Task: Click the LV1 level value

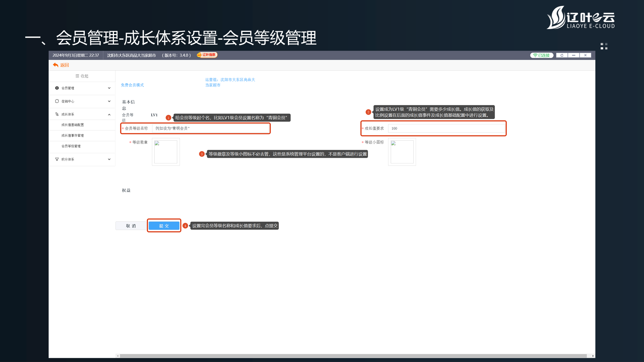Action: coord(154,115)
